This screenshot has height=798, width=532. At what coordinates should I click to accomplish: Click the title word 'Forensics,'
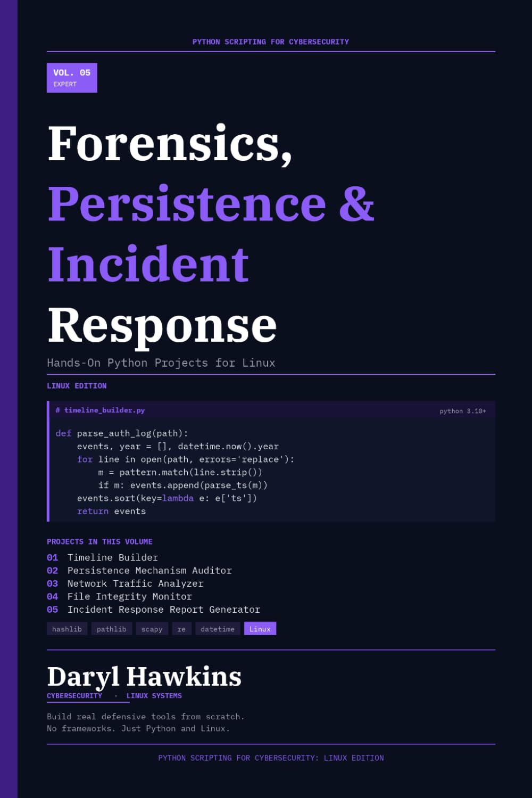[170, 144]
